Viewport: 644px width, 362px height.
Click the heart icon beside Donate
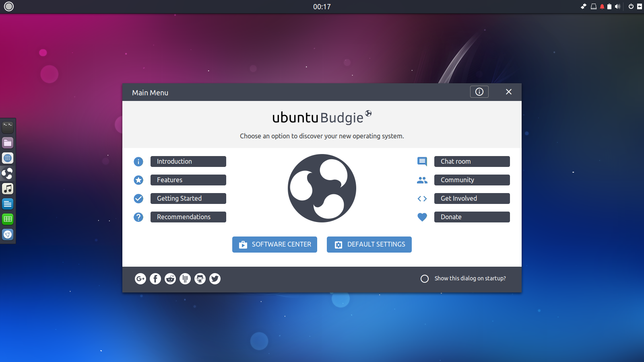(422, 217)
